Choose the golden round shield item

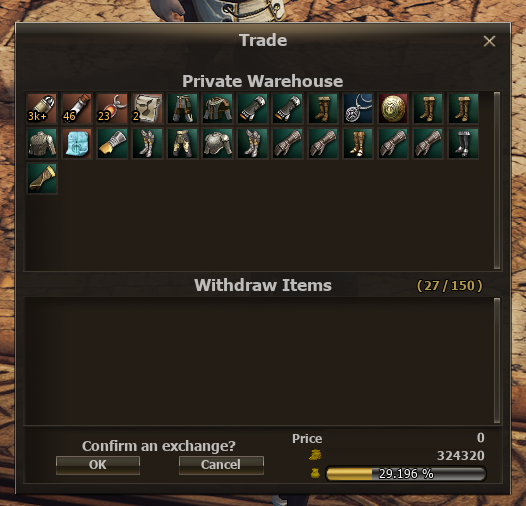pyautogui.click(x=393, y=108)
